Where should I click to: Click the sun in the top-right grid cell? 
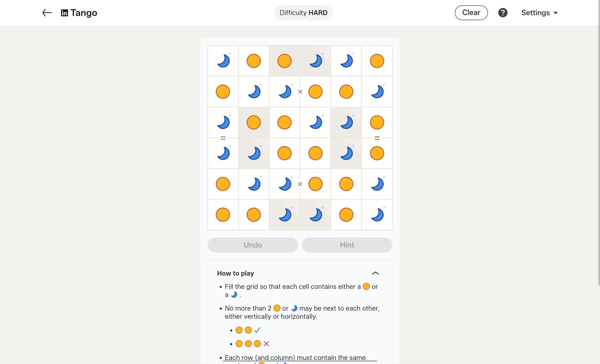tap(377, 61)
